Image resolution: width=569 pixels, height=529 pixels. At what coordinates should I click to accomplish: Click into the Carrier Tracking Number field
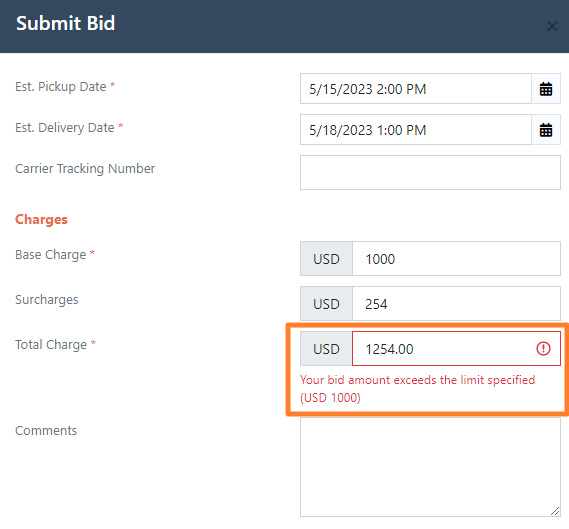[430, 173]
